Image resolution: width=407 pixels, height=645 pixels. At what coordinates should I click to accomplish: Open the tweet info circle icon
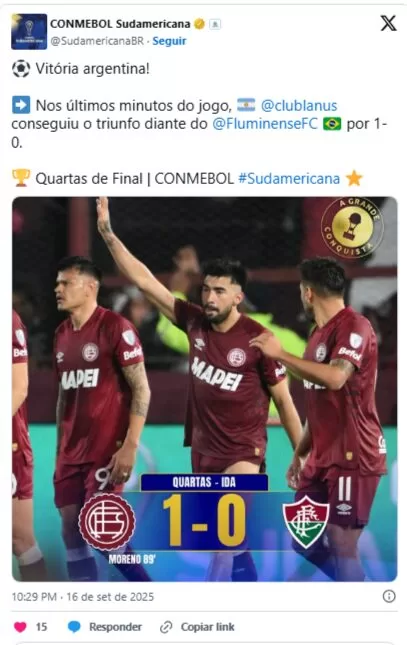(x=389, y=596)
